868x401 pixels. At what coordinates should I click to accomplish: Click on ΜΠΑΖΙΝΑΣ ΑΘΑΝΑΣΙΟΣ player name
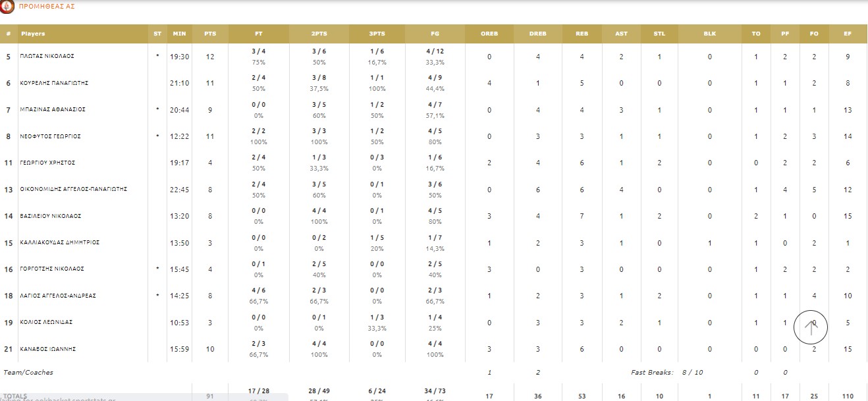(x=53, y=109)
